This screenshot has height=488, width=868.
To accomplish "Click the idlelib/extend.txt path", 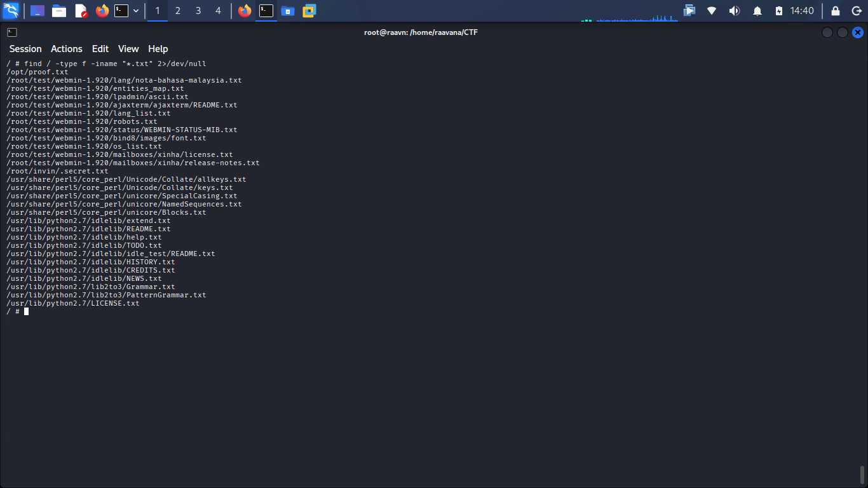I will coord(88,220).
